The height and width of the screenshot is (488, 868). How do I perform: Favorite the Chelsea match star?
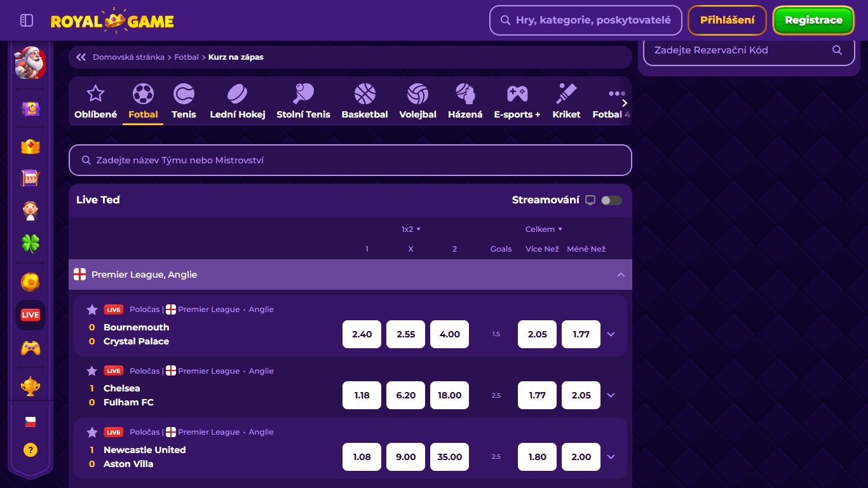[x=92, y=371]
